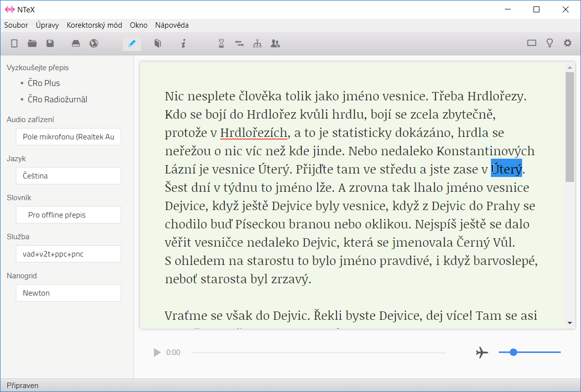Toggle the pencil edit mode icon
The height and width of the screenshot is (392, 581).
(x=132, y=44)
